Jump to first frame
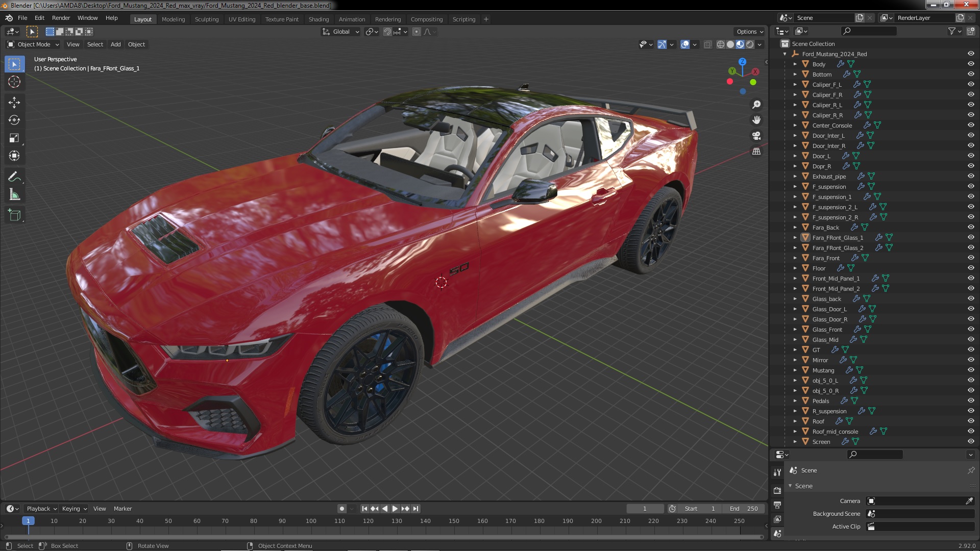Screen dimensions: 980x551 click(364, 509)
